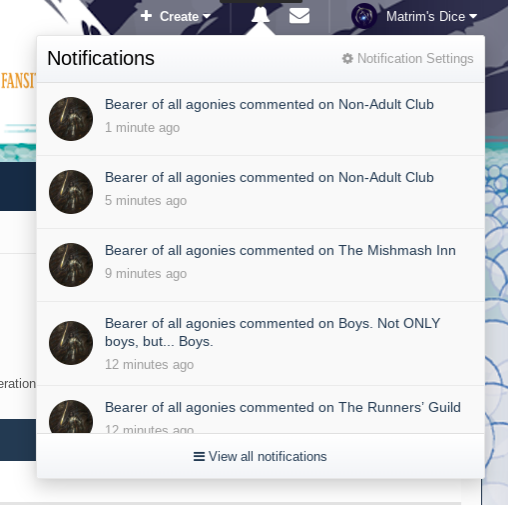The width and height of the screenshot is (508, 505).
Task: Click the list icon beside View all notifications
Action: (x=199, y=456)
